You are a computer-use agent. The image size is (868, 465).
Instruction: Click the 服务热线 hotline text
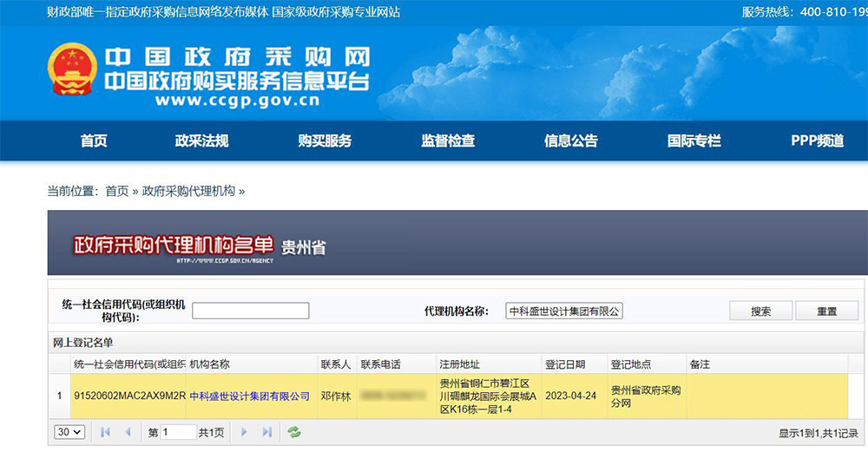tap(805, 11)
